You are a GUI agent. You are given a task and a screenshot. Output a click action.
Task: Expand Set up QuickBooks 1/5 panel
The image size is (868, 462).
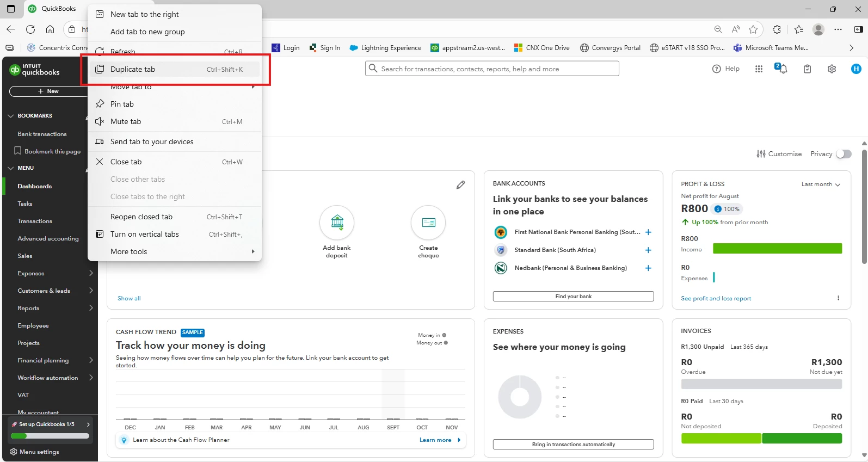point(88,424)
